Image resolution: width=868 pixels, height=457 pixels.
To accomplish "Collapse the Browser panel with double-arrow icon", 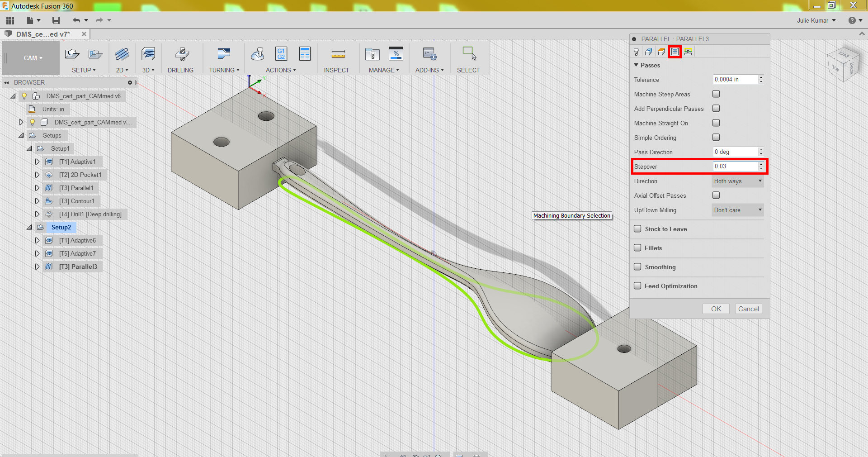I will (x=6, y=82).
